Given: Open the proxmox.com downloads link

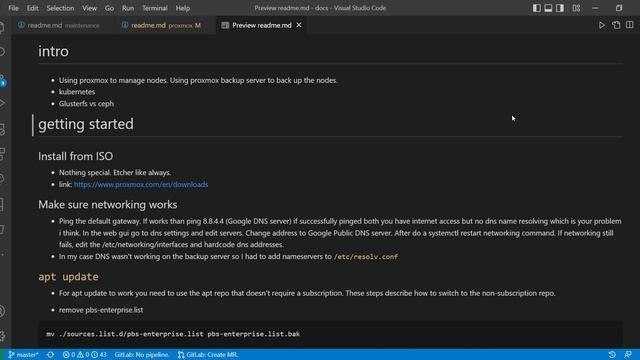Looking at the screenshot, I should pyautogui.click(x=141, y=184).
